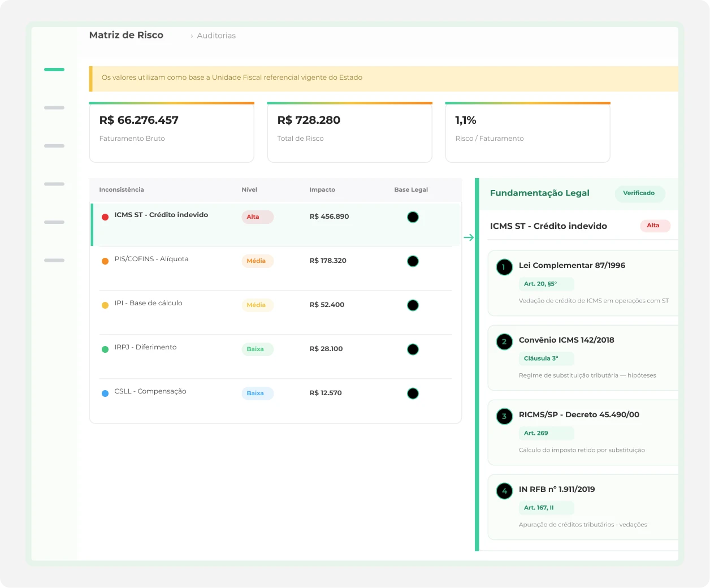This screenshot has height=588, width=710.
Task: Open Base Legal icon for IRPJ - Diferimento
Action: click(x=413, y=349)
